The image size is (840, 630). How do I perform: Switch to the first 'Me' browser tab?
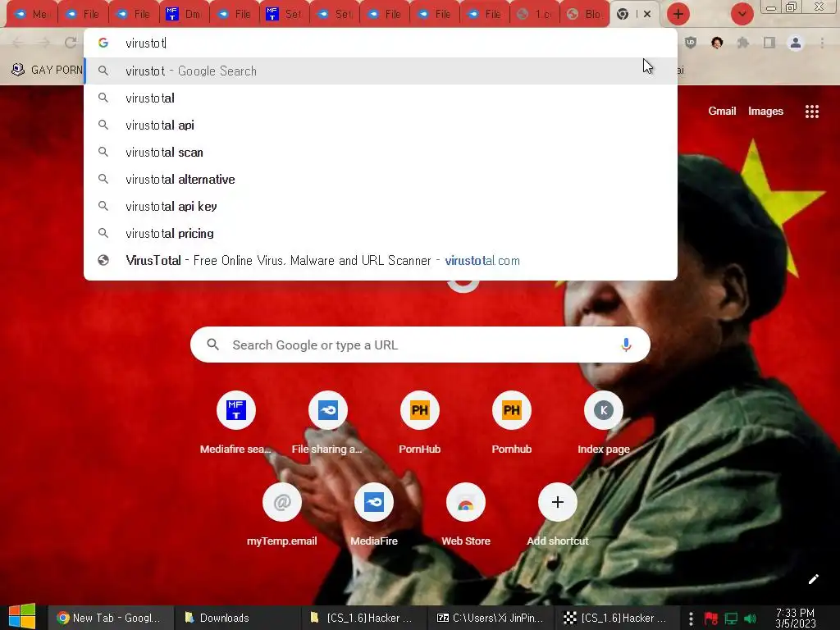click(32, 15)
